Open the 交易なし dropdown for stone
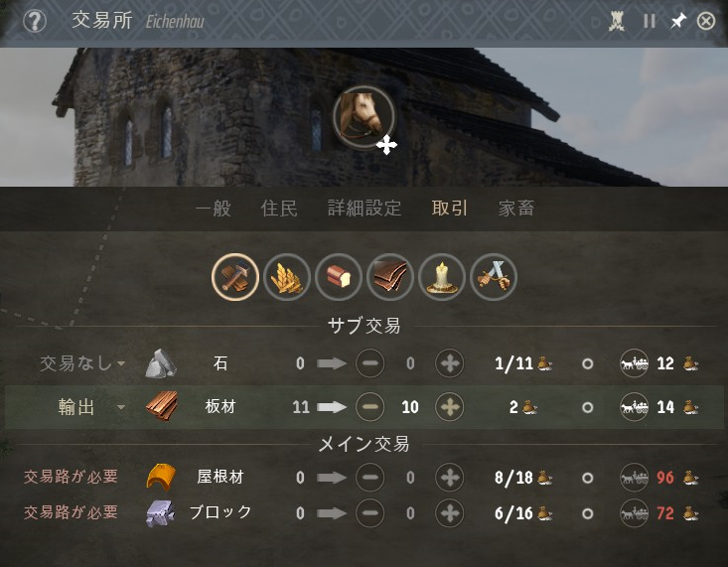 tap(82, 363)
